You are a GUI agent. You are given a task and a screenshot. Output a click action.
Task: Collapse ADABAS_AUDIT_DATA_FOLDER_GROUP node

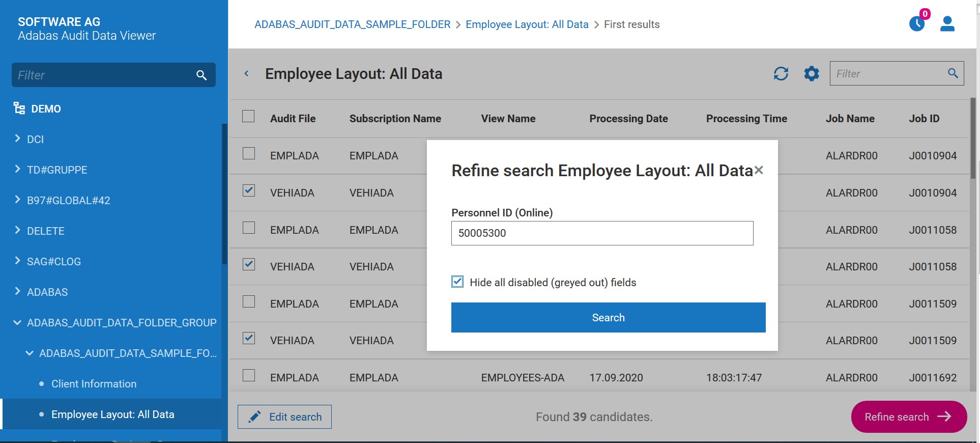(17, 322)
